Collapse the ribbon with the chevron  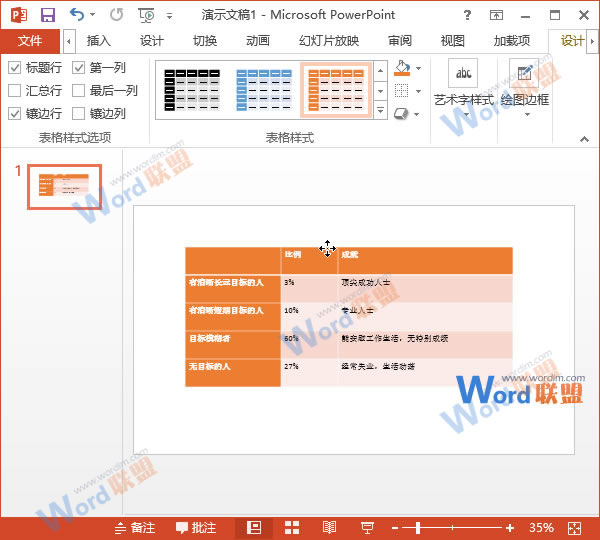(x=584, y=139)
